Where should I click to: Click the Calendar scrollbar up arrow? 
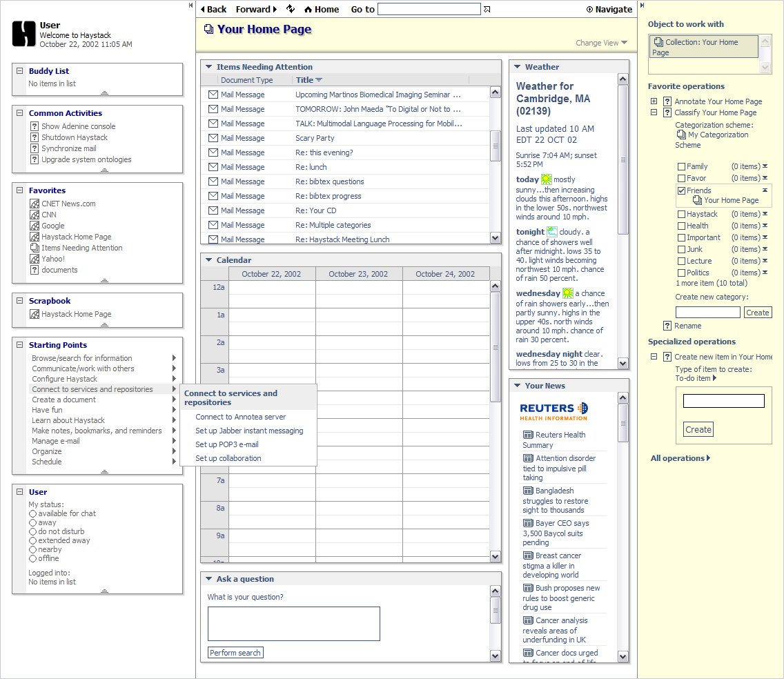click(x=495, y=286)
